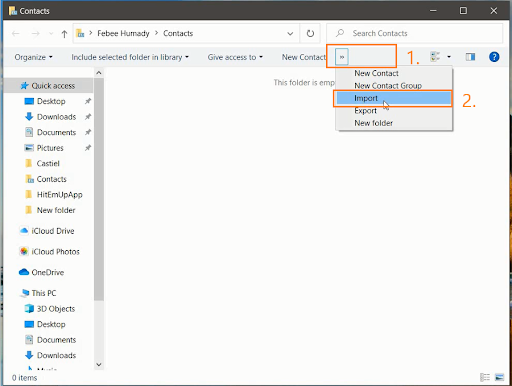Select Quick access in navigation pane
Image resolution: width=512 pixels, height=386 pixels.
(48, 86)
